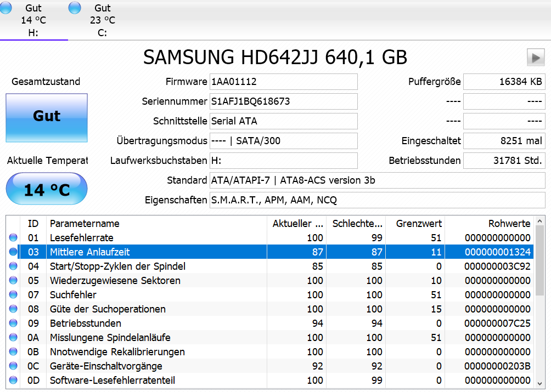The image size is (551, 392).
Task: Click the Laufwerksbuchstaben field H:
Action: pyautogui.click(x=284, y=161)
